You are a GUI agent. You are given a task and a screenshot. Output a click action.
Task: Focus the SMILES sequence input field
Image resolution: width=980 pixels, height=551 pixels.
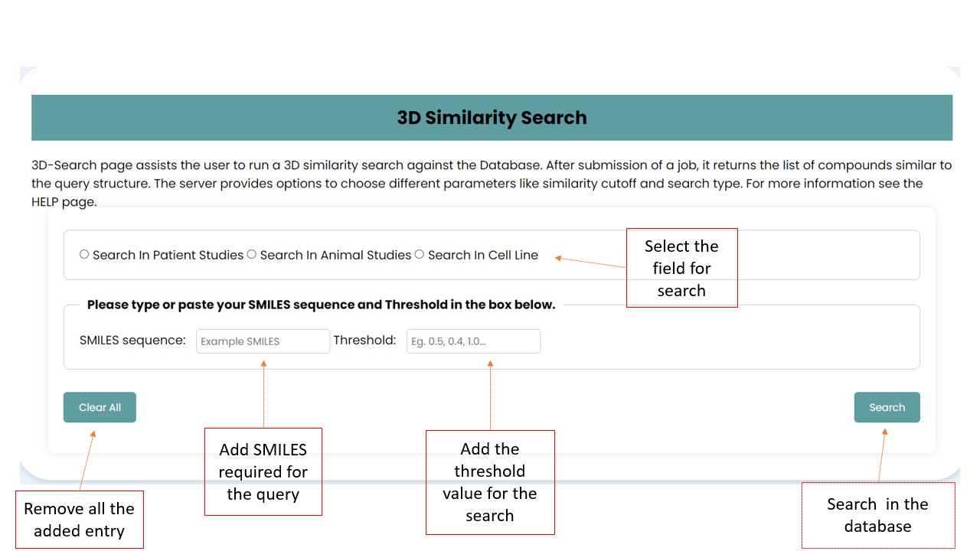tap(263, 341)
